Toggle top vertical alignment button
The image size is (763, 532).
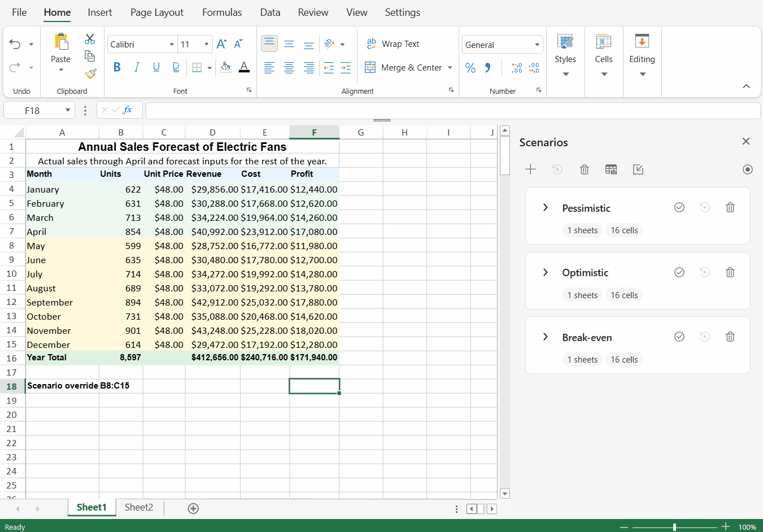[269, 43]
